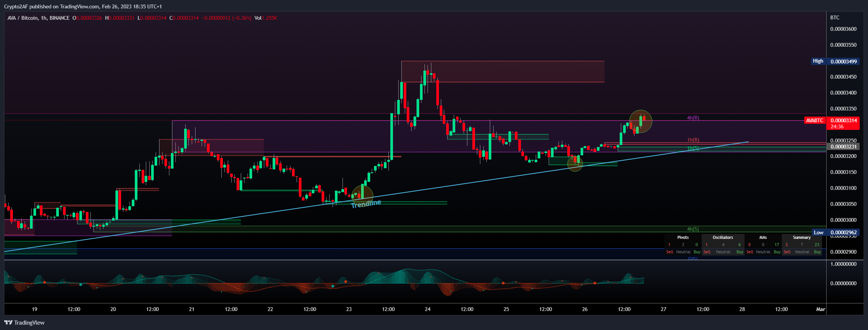Click the High value H0.00003331 in legend

pos(120,18)
